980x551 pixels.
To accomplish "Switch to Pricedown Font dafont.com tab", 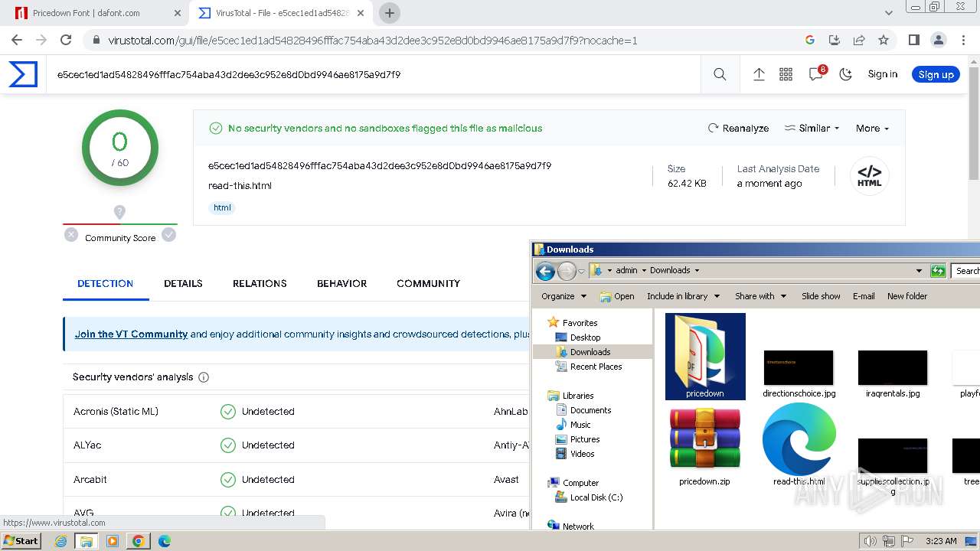I will 100,13.
